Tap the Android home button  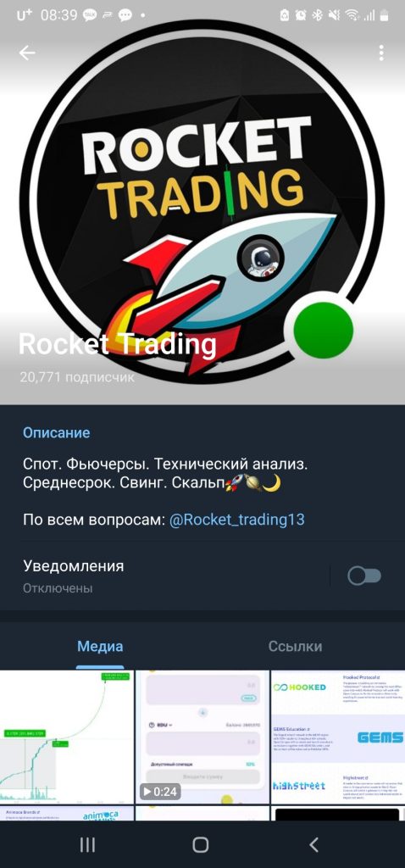pyautogui.click(x=200, y=844)
